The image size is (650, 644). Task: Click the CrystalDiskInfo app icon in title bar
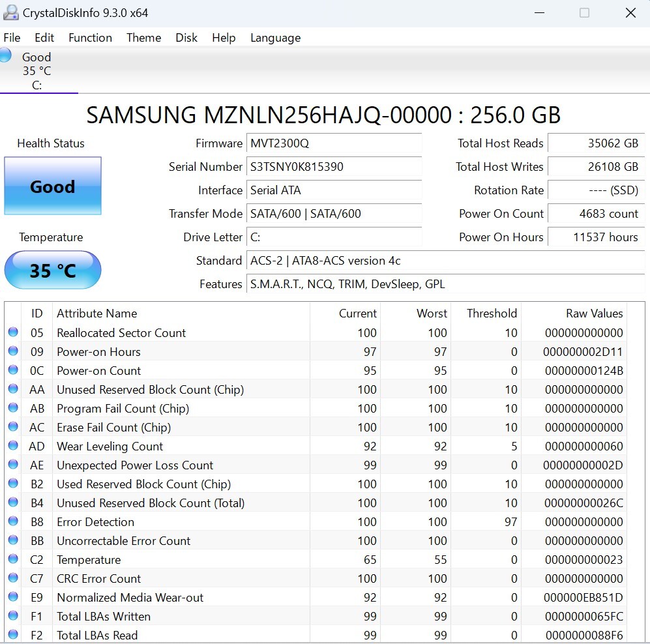(11, 12)
